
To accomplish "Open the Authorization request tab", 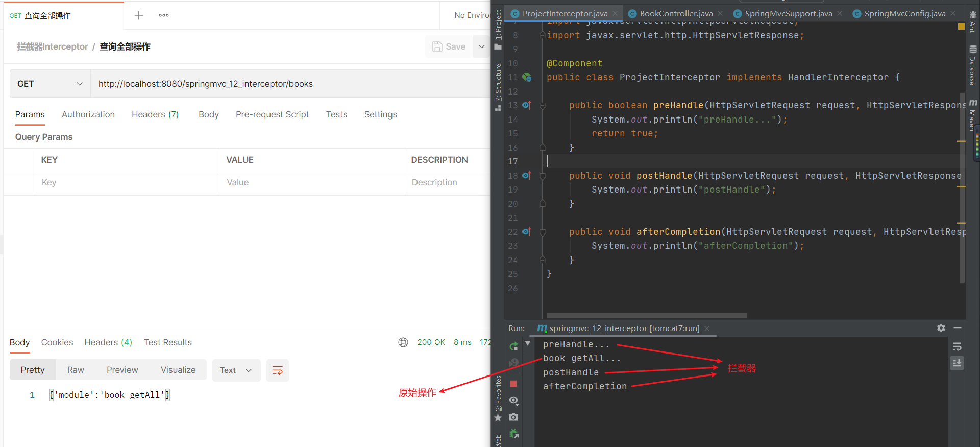I will (88, 114).
